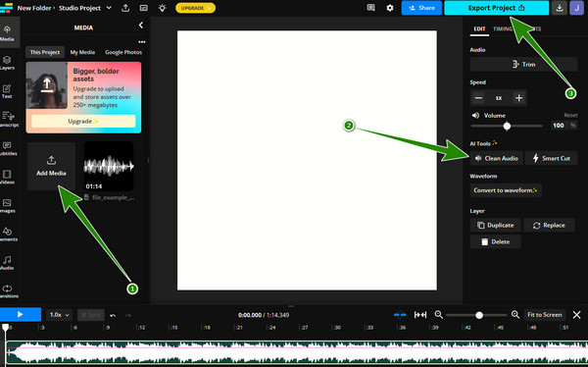Screen dimensions: 588x367
Task: Click the Volume slider handle
Action: pos(507,127)
